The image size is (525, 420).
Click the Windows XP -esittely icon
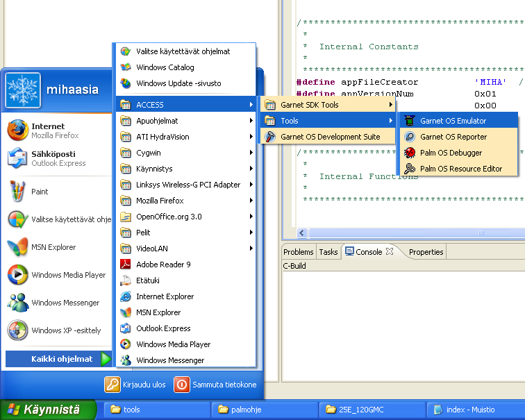click(x=17, y=330)
